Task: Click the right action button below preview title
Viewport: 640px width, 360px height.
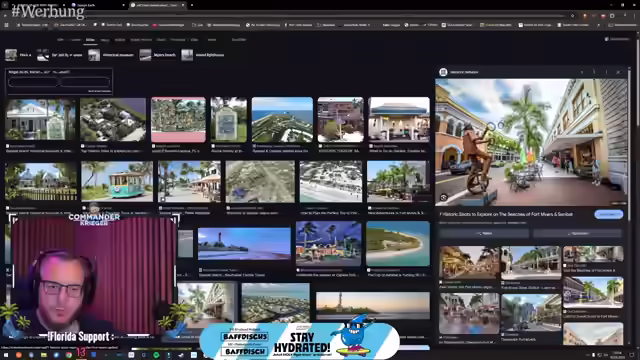Action: (578, 233)
